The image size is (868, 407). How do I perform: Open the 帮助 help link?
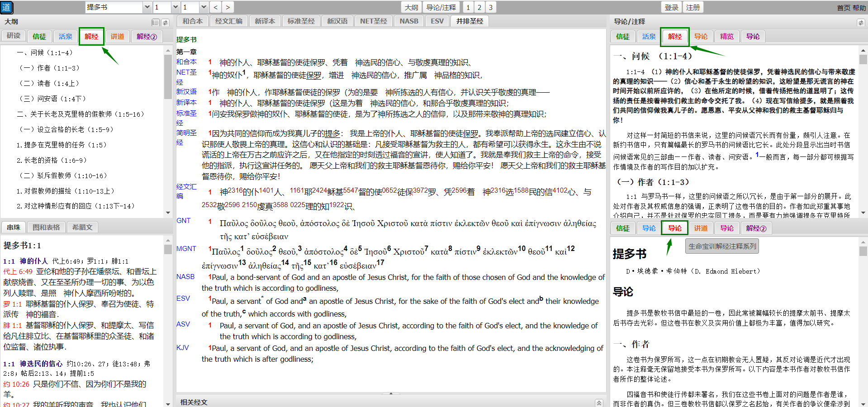[859, 8]
